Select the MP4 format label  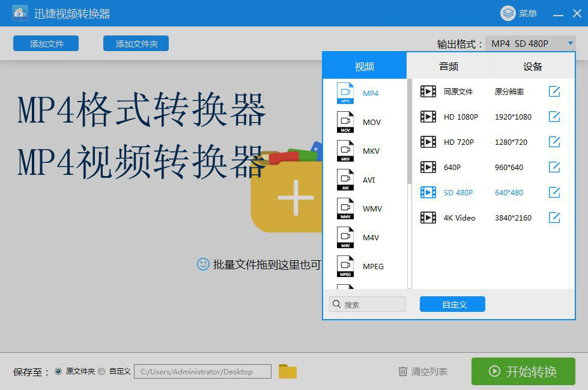[x=371, y=93]
